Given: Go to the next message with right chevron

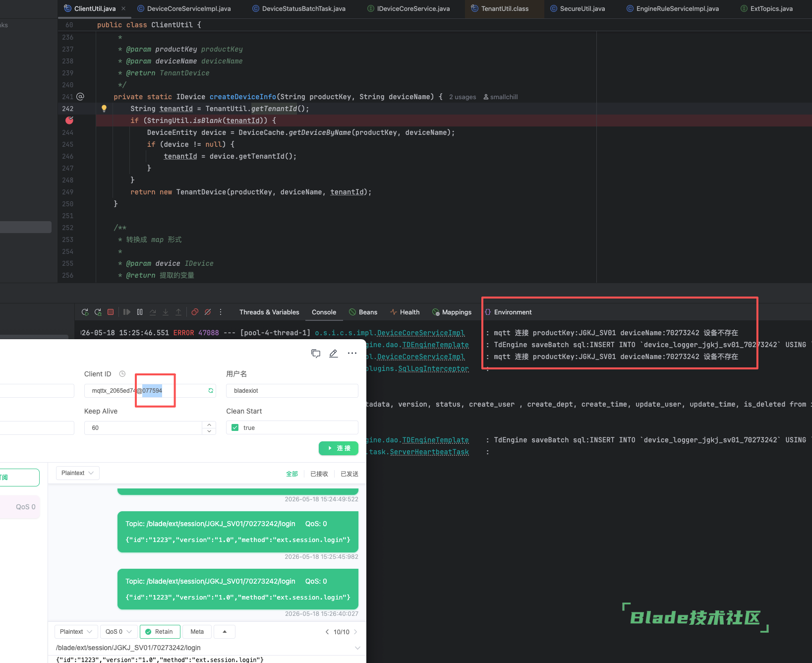Looking at the screenshot, I should pyautogui.click(x=355, y=632).
